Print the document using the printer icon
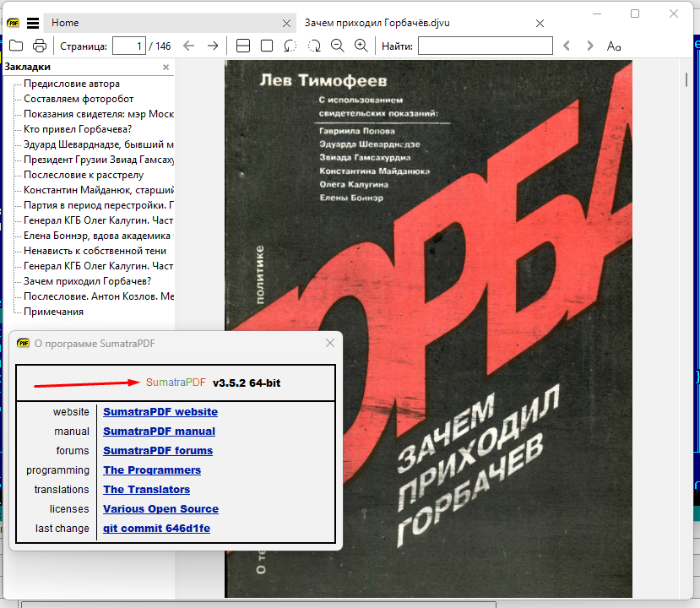This screenshot has height=608, width=700. click(40, 46)
